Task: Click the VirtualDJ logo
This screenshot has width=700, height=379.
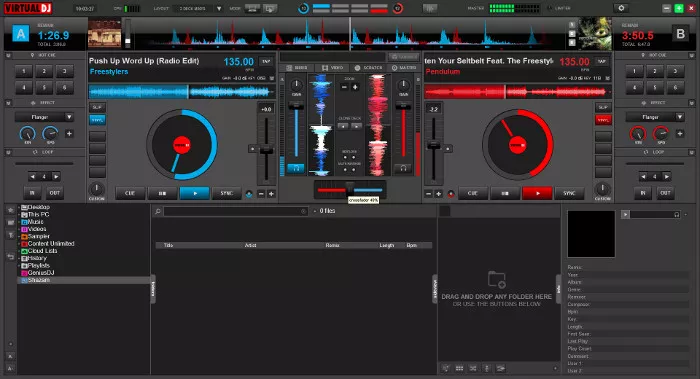Action: tap(28, 8)
